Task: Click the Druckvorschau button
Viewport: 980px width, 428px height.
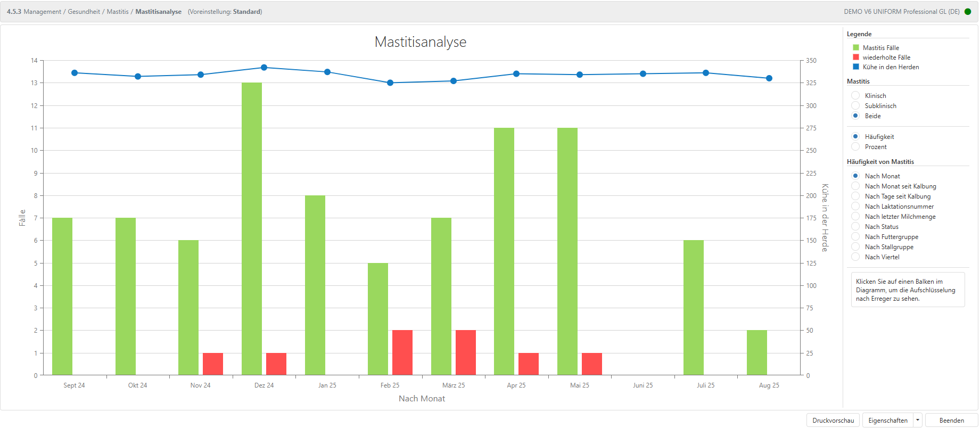Action: (x=833, y=421)
